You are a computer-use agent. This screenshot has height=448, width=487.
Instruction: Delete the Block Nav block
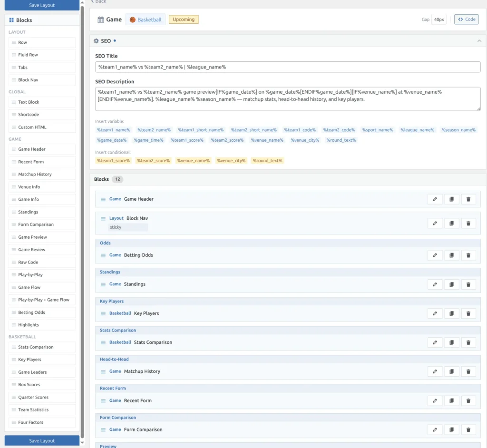click(x=468, y=224)
